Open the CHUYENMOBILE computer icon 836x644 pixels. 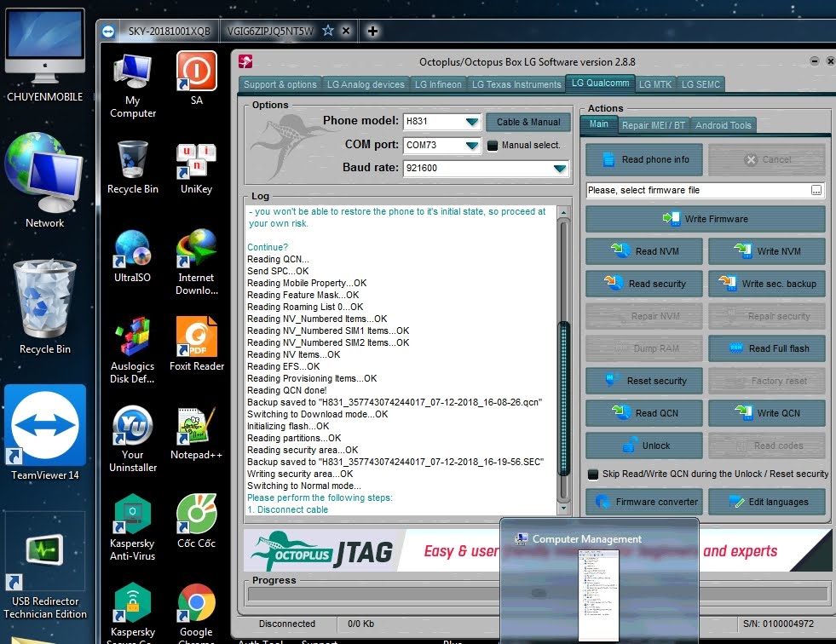(x=45, y=55)
